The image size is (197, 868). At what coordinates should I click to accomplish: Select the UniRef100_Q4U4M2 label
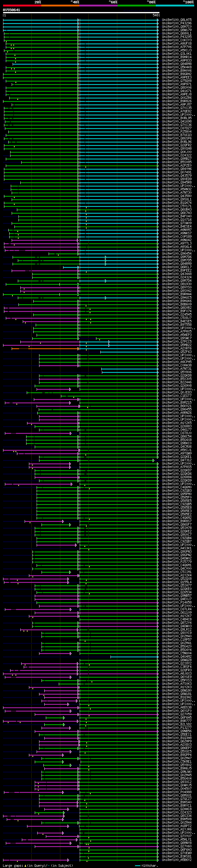tap(177, 657)
